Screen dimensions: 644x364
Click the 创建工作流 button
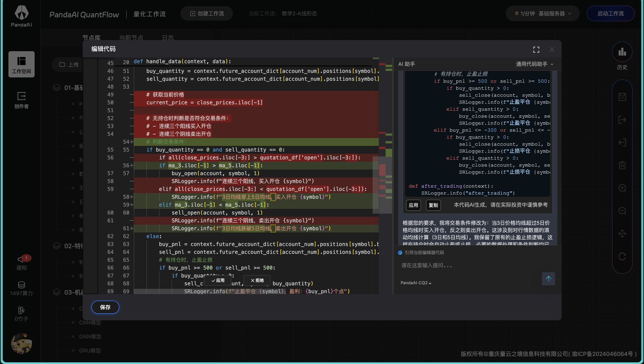[x=207, y=13]
